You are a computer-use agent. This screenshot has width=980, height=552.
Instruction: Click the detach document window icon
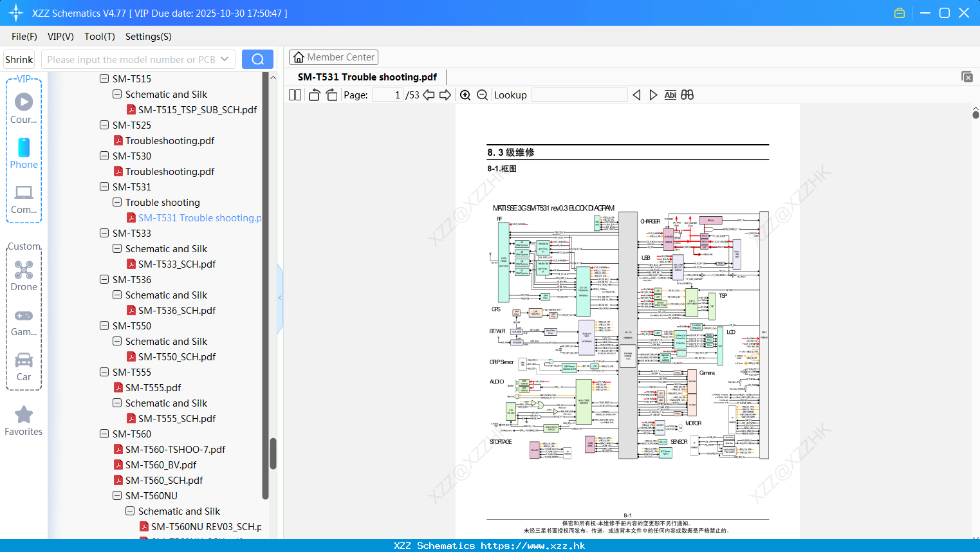(967, 77)
